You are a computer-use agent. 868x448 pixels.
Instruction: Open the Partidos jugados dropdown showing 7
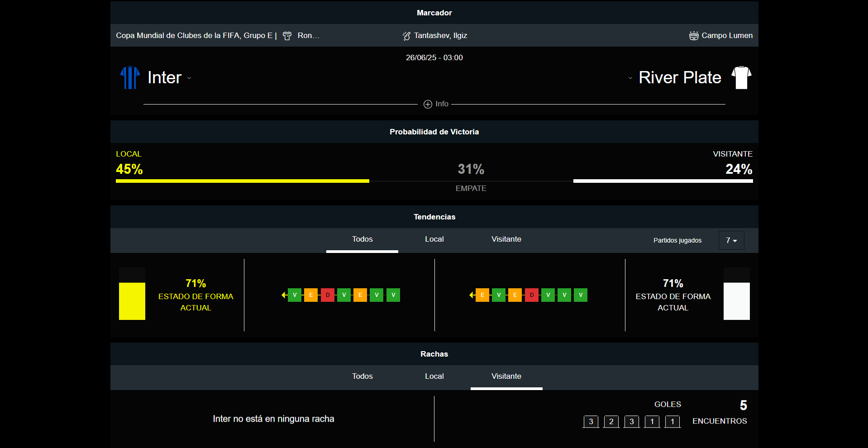coord(731,240)
